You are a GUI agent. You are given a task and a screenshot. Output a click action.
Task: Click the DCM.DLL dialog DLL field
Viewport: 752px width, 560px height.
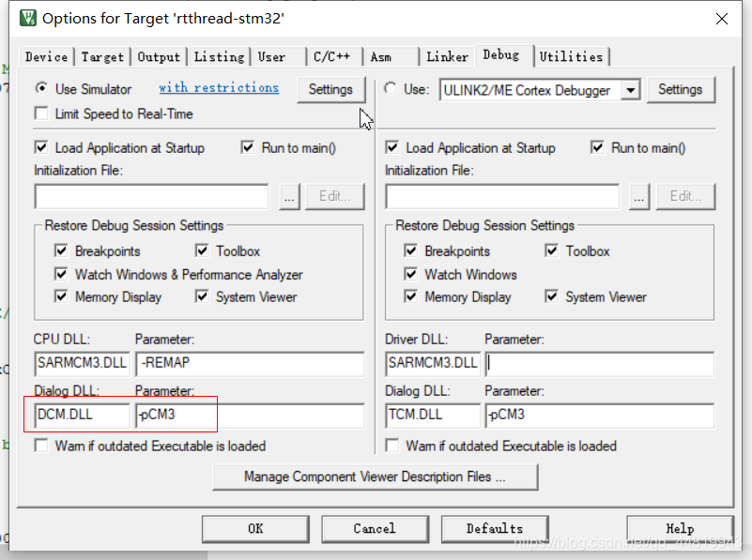pyautogui.click(x=82, y=416)
